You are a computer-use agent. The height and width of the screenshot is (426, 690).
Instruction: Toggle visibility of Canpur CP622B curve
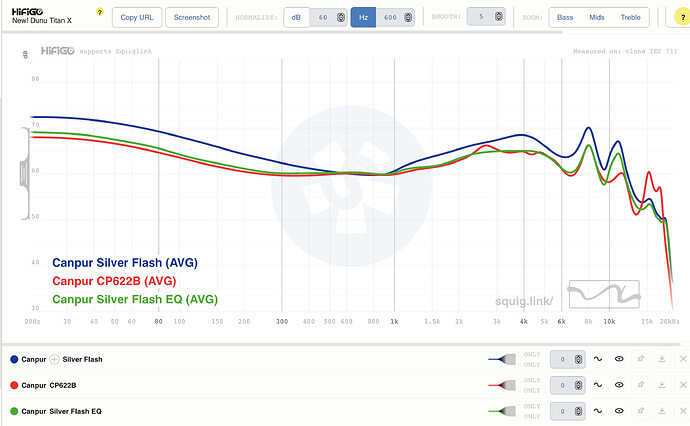click(x=619, y=384)
